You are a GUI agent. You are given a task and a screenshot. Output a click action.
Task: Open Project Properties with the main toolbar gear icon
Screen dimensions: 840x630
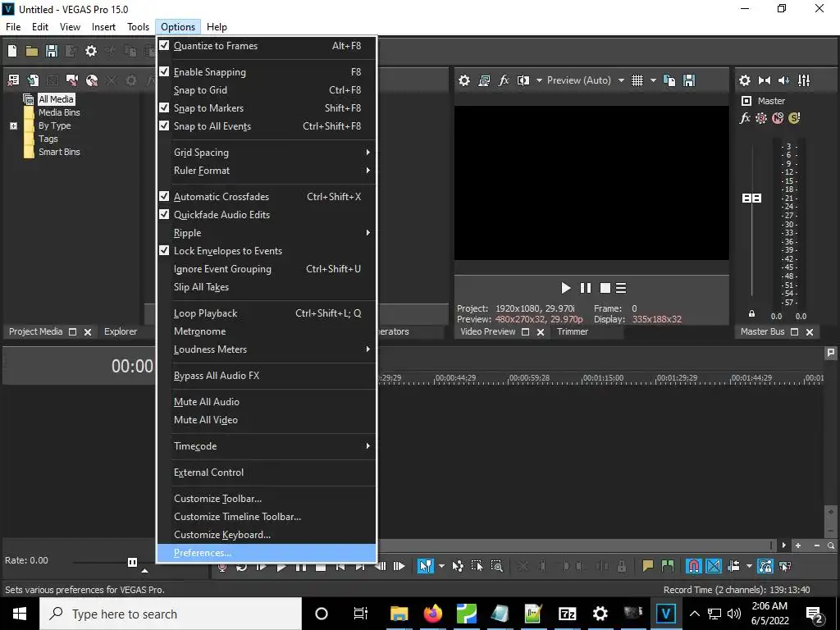pos(91,51)
